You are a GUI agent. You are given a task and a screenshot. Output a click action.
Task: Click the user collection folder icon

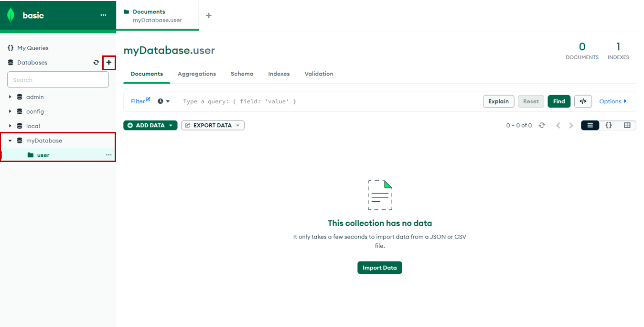pyautogui.click(x=31, y=155)
